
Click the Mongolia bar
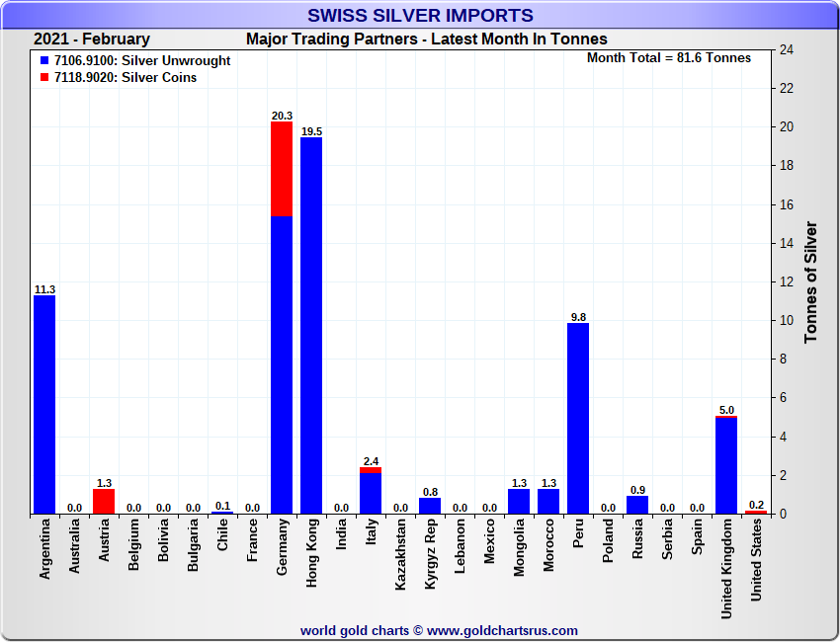coord(519,501)
